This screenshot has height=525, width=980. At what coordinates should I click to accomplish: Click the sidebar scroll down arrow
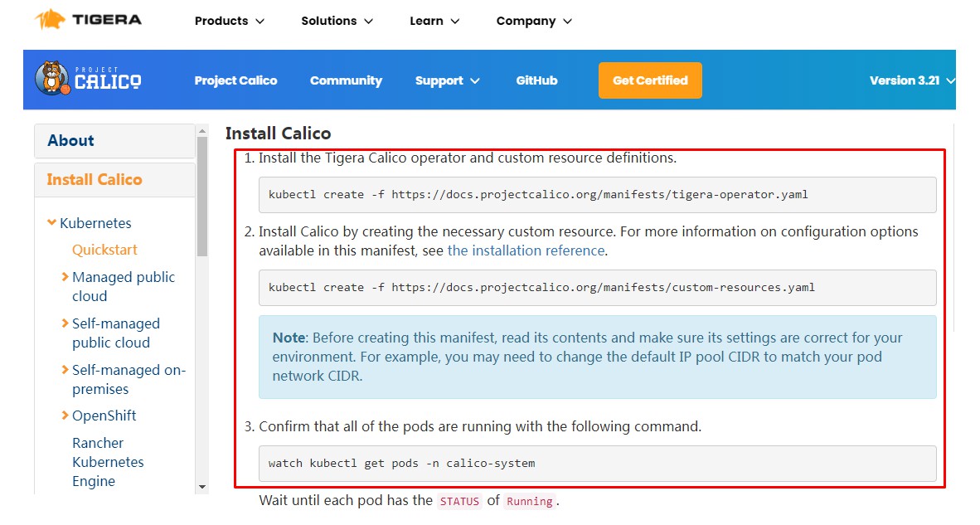pos(201,486)
